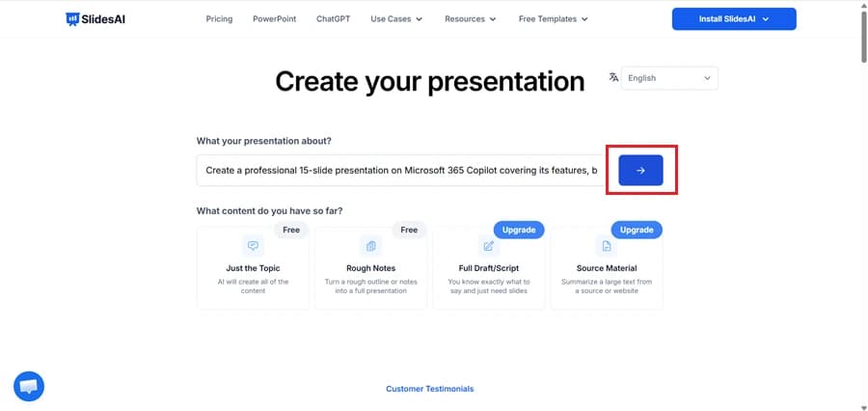This screenshot has width=868, height=411.
Task: Click the chevron on Install SlidesAI button
Action: click(766, 19)
